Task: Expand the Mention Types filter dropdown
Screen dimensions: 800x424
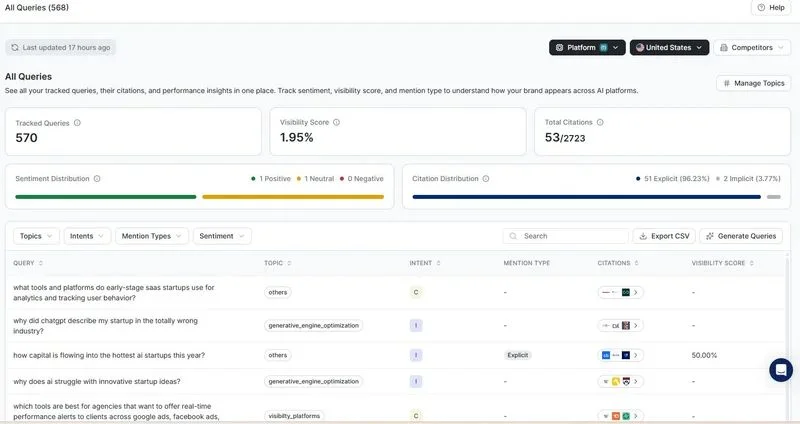Action: tap(152, 236)
